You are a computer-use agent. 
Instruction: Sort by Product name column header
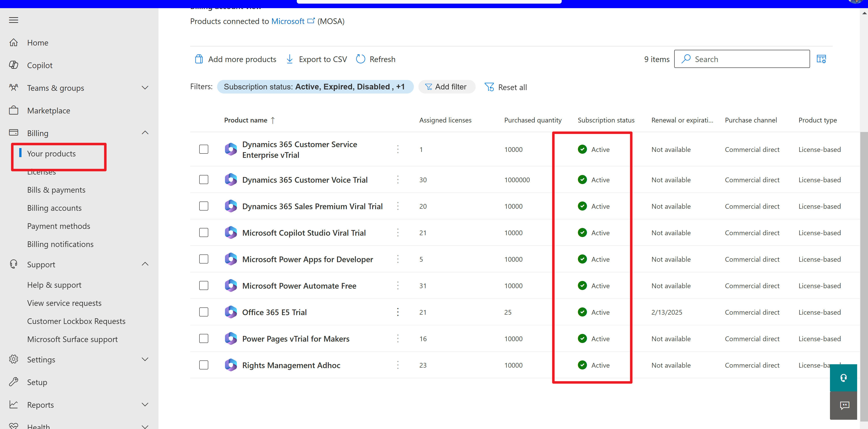tap(249, 120)
